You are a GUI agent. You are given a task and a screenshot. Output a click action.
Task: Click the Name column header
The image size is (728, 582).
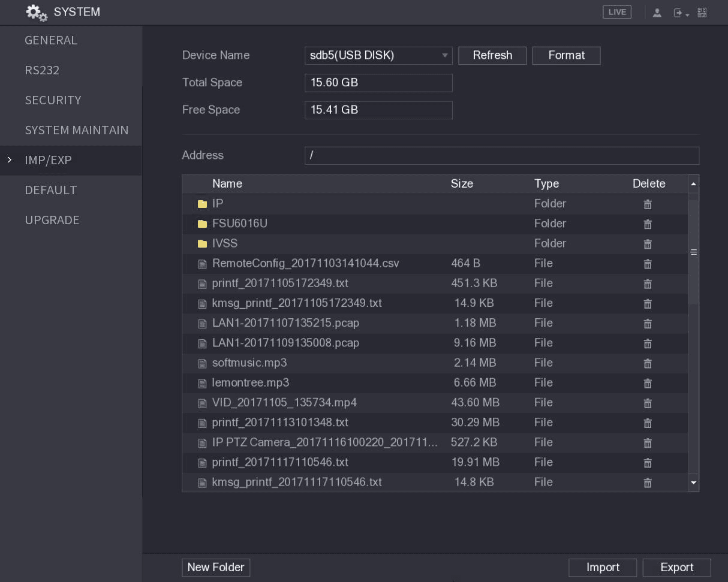coord(227,184)
